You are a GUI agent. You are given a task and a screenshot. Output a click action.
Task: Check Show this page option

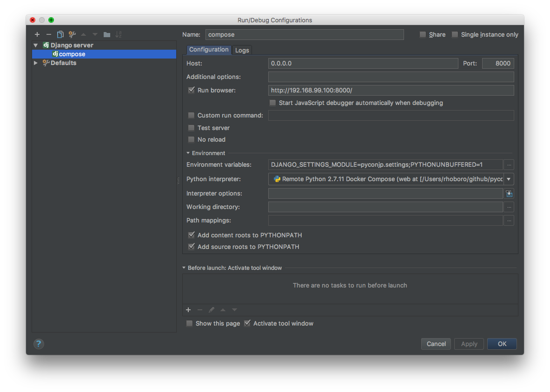(x=189, y=323)
